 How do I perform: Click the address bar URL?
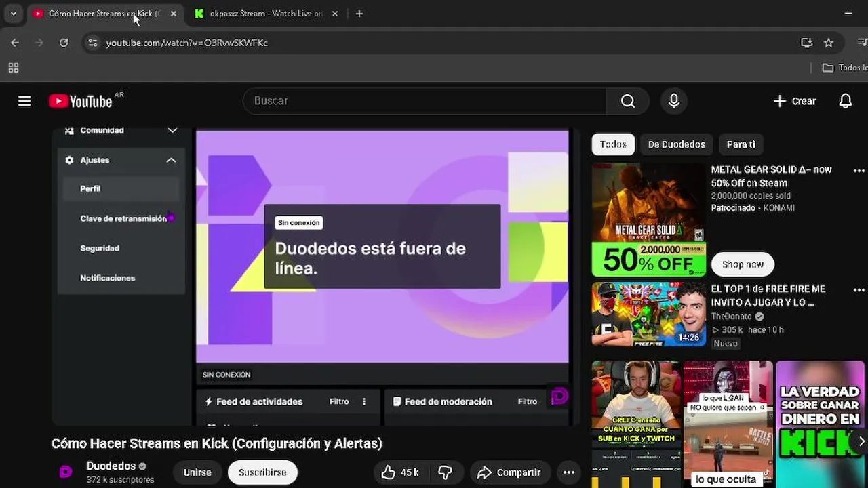187,43
